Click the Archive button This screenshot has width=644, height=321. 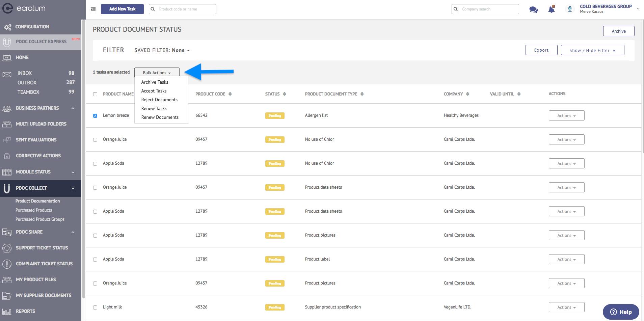(619, 31)
